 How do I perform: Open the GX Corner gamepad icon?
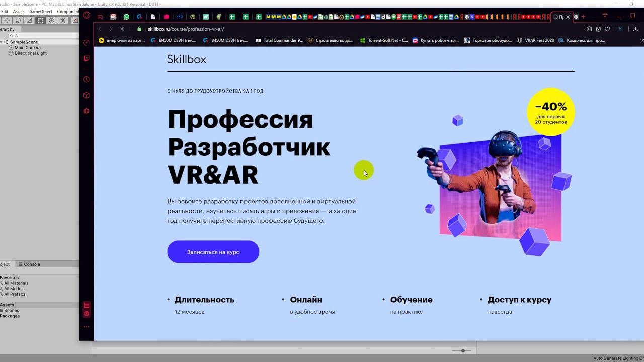(100, 17)
